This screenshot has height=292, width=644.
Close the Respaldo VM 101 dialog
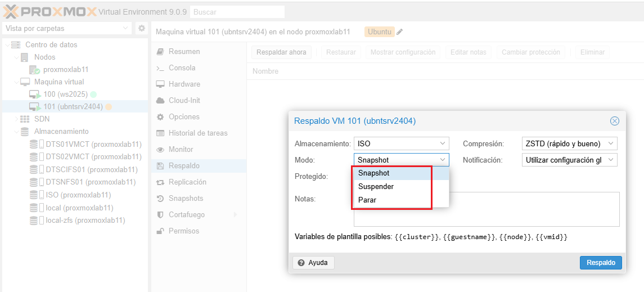tap(614, 121)
